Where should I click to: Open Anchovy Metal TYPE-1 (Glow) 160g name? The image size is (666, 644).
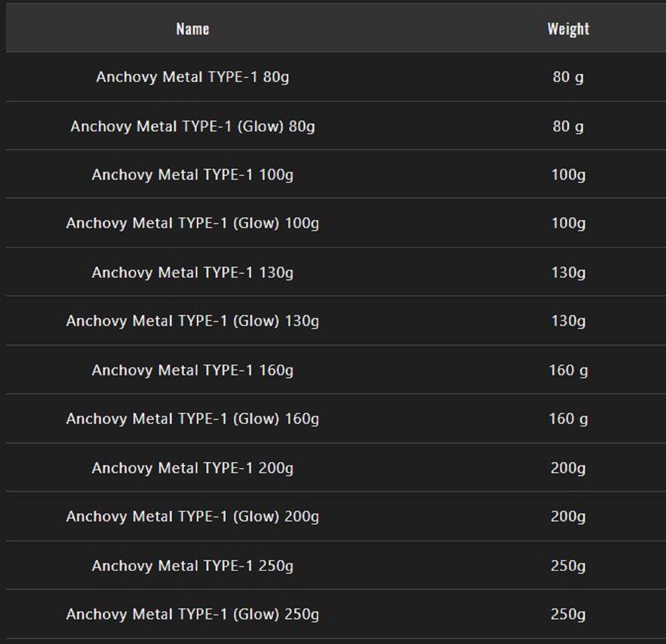click(x=192, y=419)
